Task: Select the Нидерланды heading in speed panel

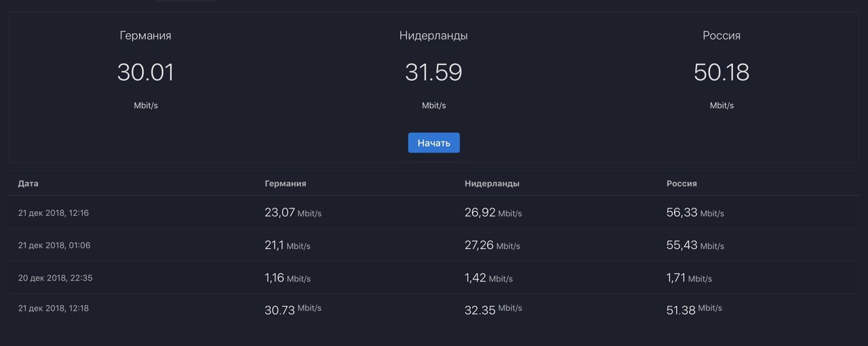Action: pos(434,36)
